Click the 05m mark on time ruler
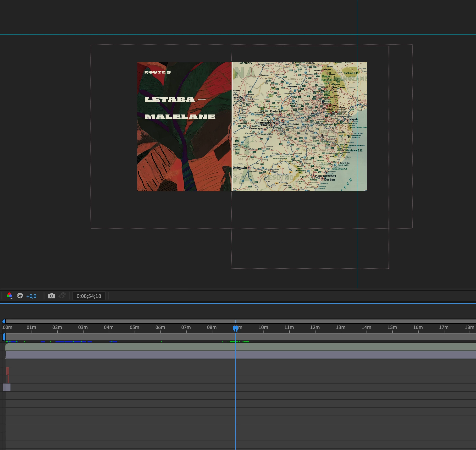 pyautogui.click(x=135, y=328)
